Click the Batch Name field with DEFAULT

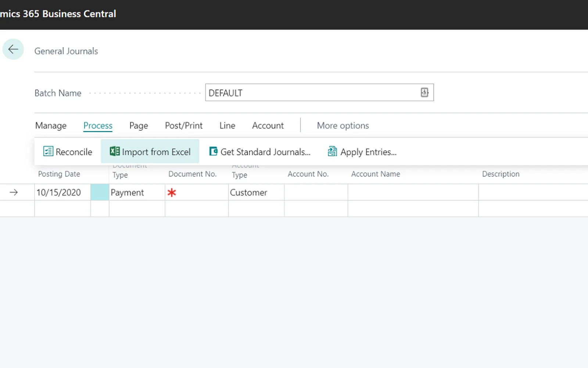click(x=319, y=92)
